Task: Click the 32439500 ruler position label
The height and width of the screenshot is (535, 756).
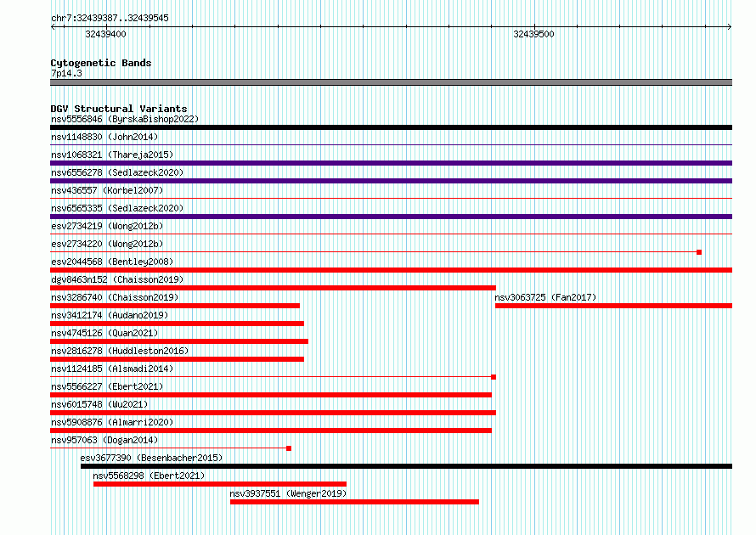Action: pyautogui.click(x=533, y=34)
